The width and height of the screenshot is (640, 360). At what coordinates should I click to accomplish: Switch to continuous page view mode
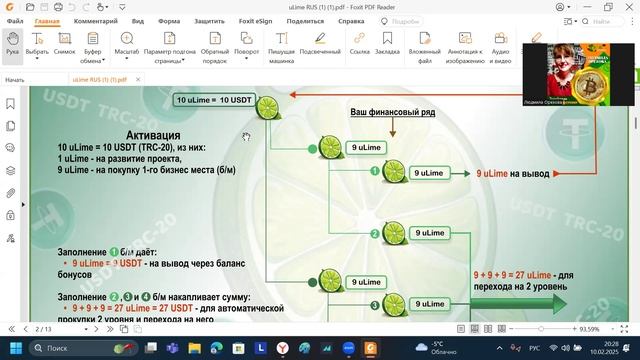[x=474, y=329]
